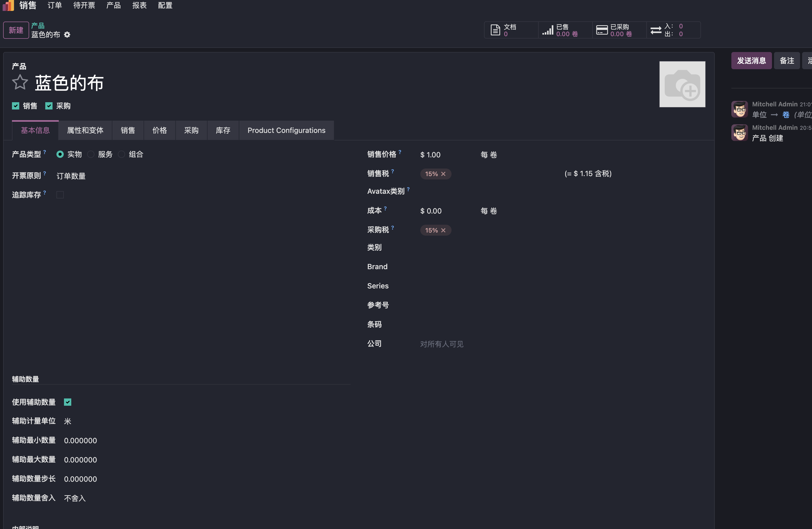This screenshot has width=812, height=529.
Task: Open the 报表 menu in top bar
Action: click(x=140, y=5)
